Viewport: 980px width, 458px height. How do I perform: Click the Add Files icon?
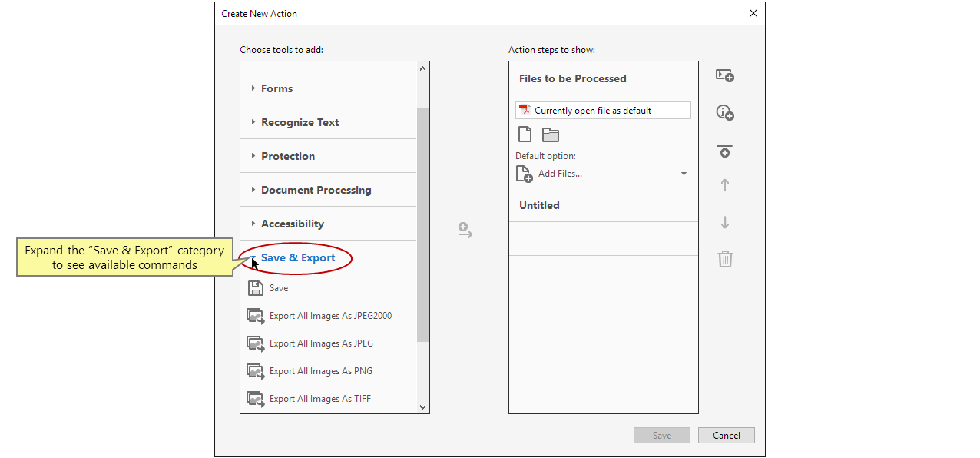523,174
